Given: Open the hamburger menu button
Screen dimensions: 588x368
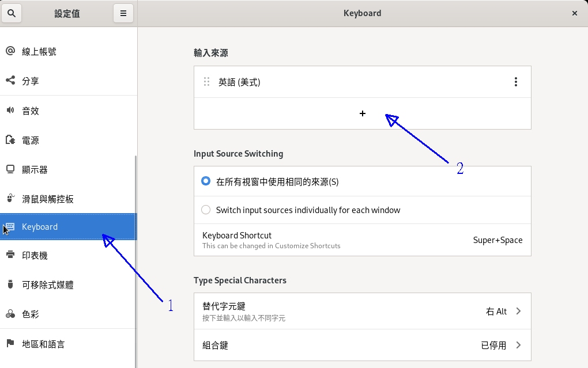Looking at the screenshot, I should [123, 13].
